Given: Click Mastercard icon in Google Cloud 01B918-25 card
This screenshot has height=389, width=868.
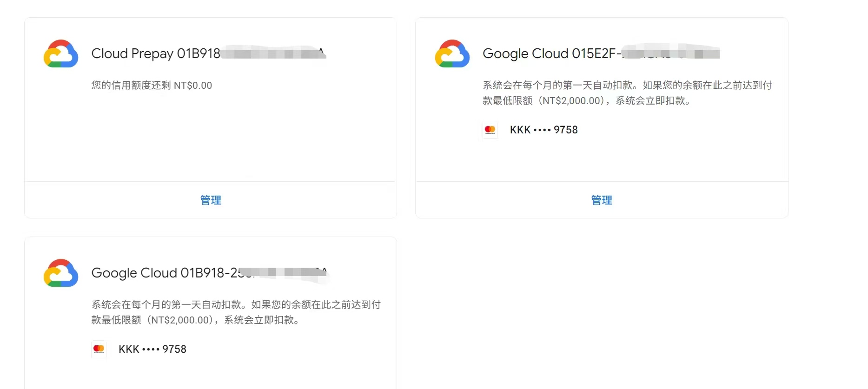Looking at the screenshot, I should tap(99, 349).
